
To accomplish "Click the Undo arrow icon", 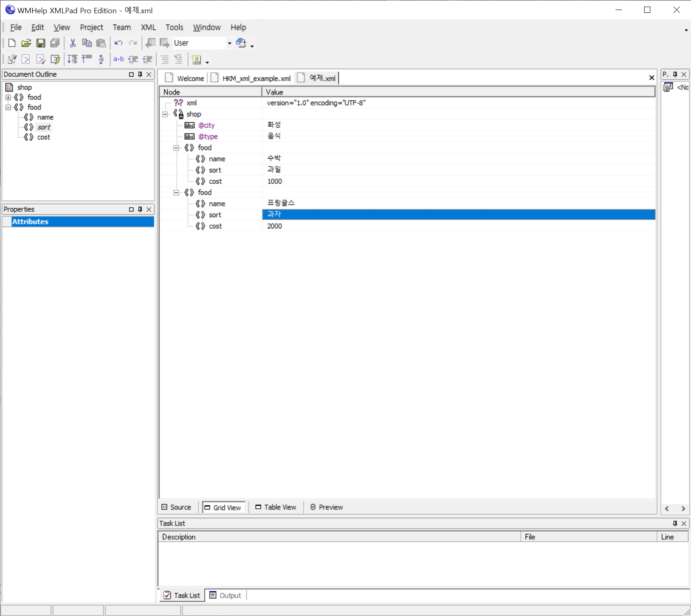I will [x=119, y=43].
